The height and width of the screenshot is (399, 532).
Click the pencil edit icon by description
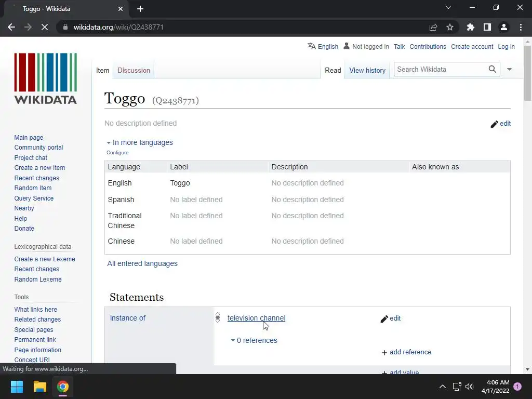click(495, 124)
